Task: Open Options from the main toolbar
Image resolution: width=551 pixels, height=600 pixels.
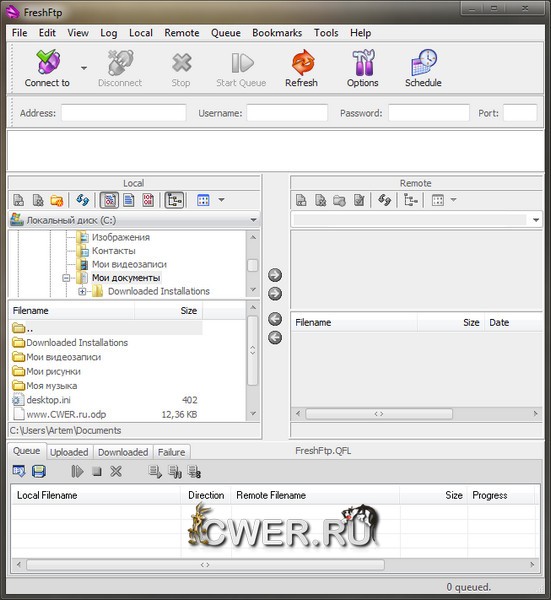Action: 362,68
